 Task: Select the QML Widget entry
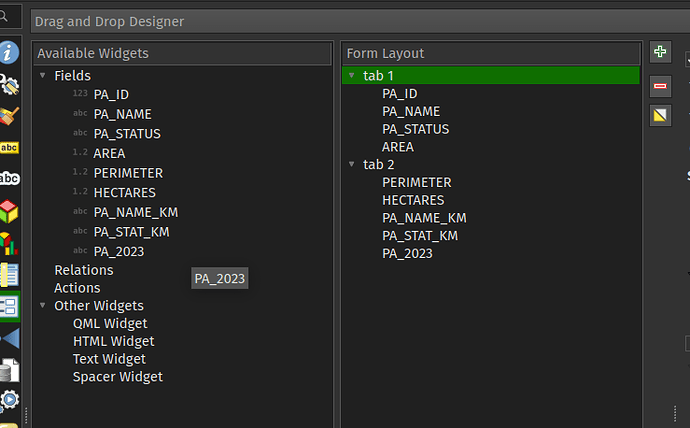[110, 324]
